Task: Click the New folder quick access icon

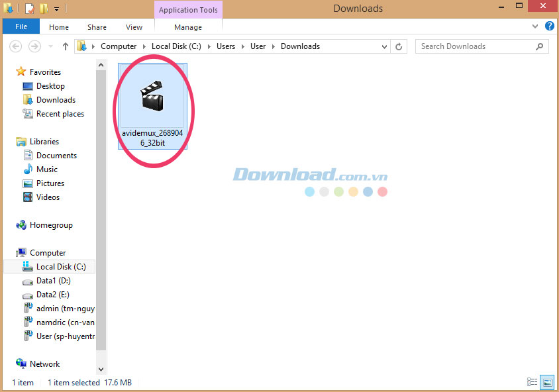Action: click(x=44, y=8)
